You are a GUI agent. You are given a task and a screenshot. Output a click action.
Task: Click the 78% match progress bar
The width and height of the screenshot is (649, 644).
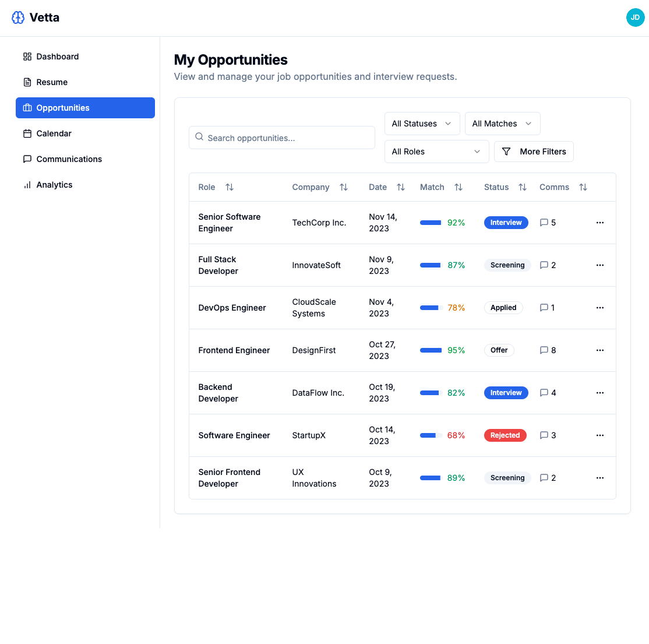[x=431, y=308]
